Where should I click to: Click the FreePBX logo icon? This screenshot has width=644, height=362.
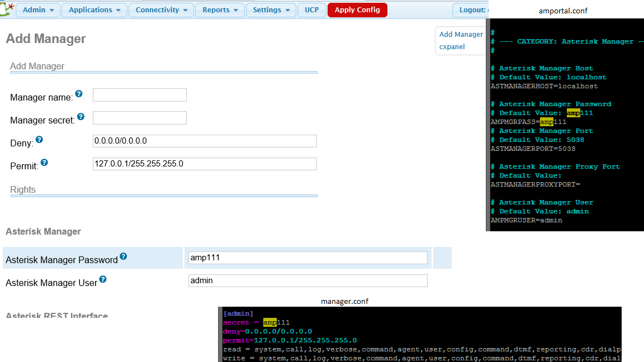pyautogui.click(x=7, y=9)
